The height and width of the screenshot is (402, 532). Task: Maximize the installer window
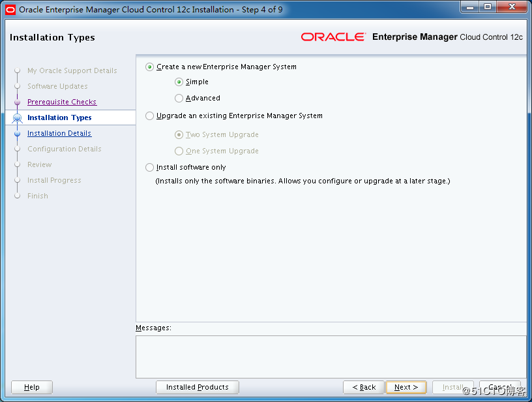[x=487, y=8]
